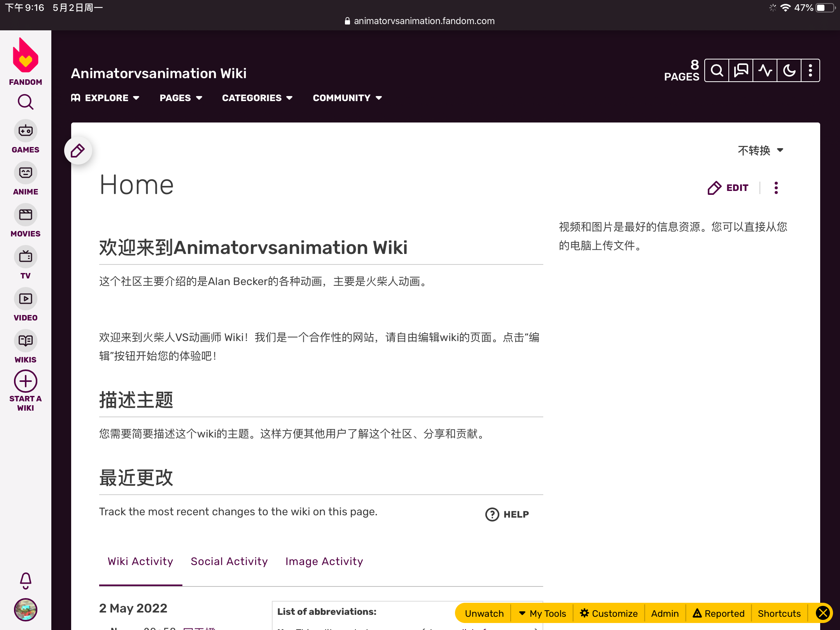Open the Help link for recent changes
840x630 pixels.
coord(507,514)
